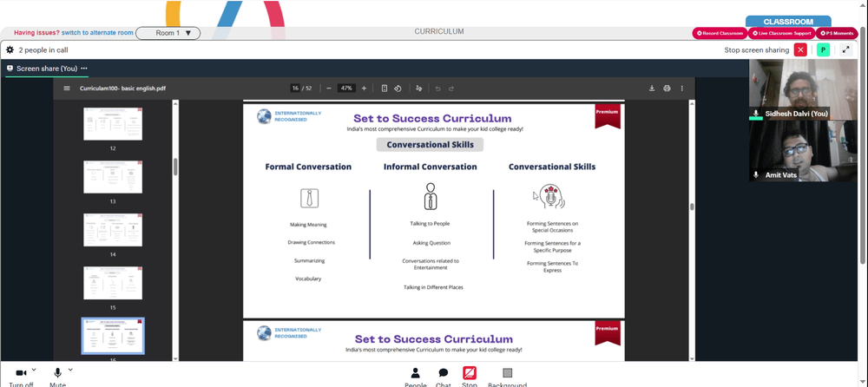
Task: Click the Stop sharing icon in the bottom bar
Action: pyautogui.click(x=470, y=372)
